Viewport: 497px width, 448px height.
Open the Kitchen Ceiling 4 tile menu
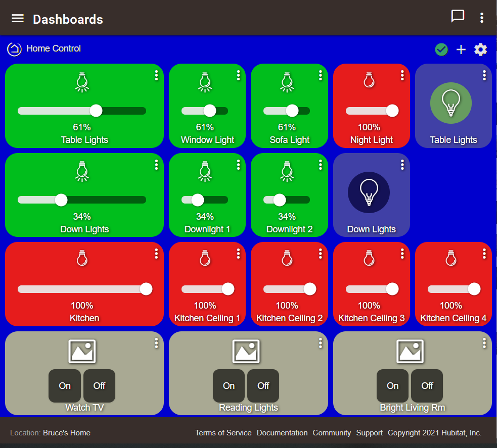click(484, 254)
